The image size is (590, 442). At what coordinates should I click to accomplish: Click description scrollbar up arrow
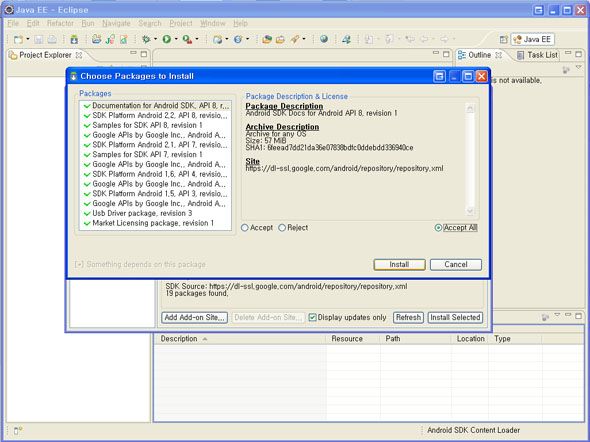pyautogui.click(x=470, y=109)
